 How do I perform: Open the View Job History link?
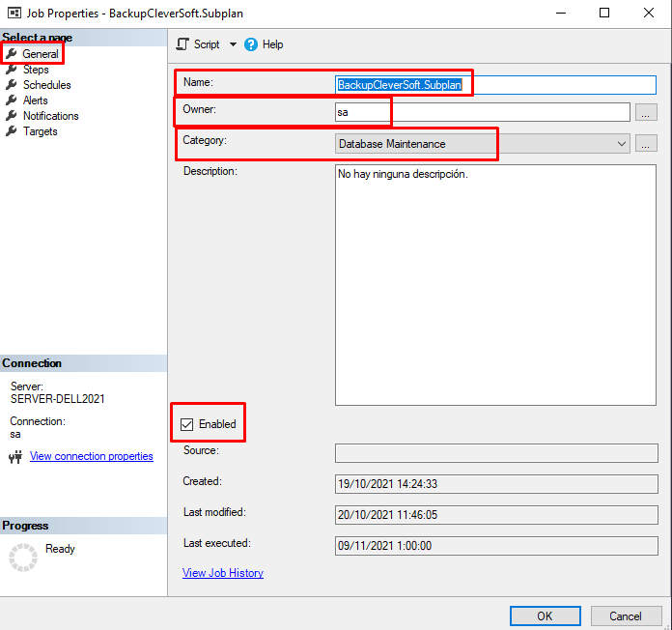point(223,573)
